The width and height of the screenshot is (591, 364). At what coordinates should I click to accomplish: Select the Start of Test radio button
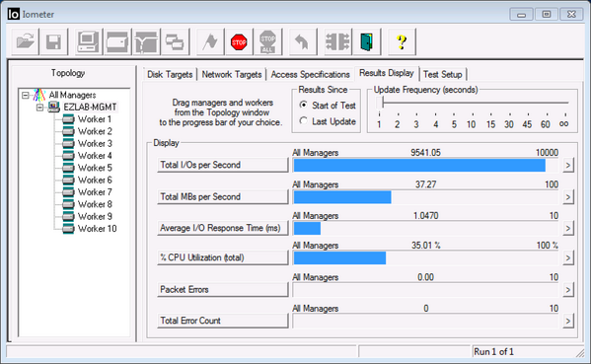(304, 105)
